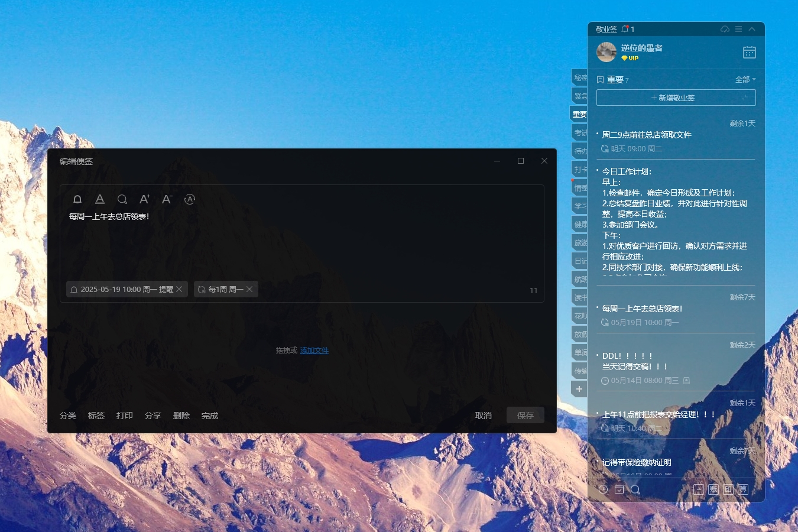The width and height of the screenshot is (798, 532).
Task: Click the 完成 option in editor footer
Action: [209, 416]
